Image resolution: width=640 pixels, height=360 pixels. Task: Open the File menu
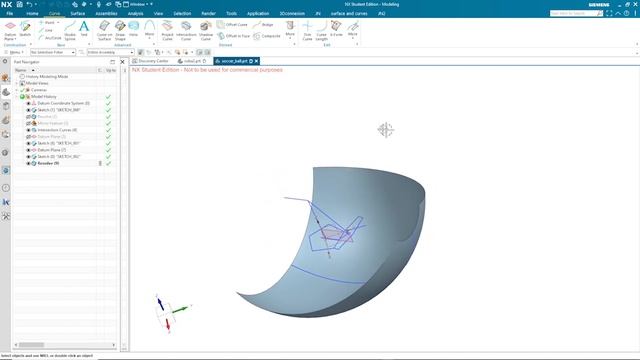click(x=9, y=13)
